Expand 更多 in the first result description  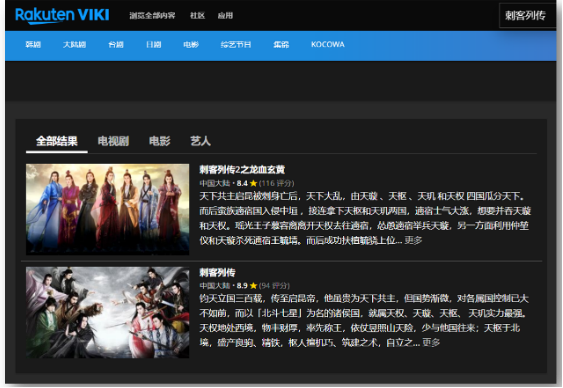[x=413, y=240]
